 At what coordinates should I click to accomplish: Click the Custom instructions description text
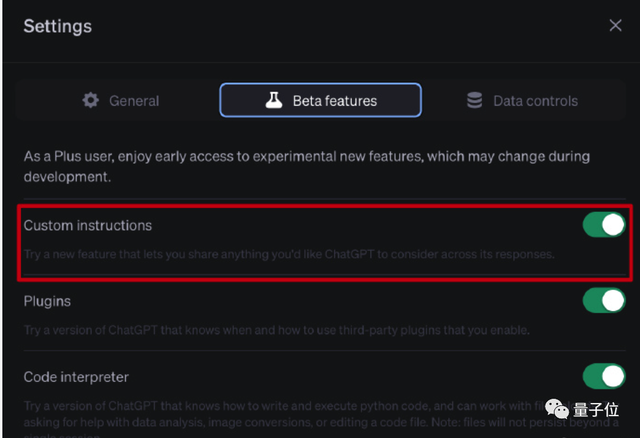point(288,255)
